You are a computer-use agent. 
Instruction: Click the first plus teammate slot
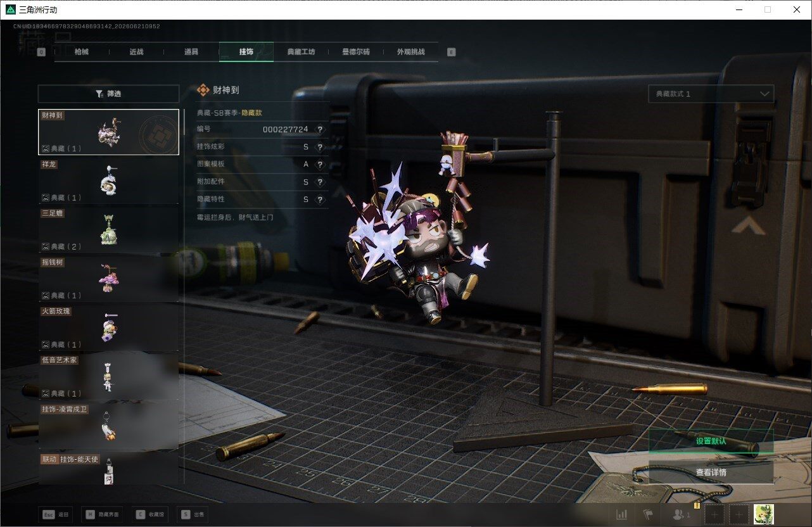(714, 515)
